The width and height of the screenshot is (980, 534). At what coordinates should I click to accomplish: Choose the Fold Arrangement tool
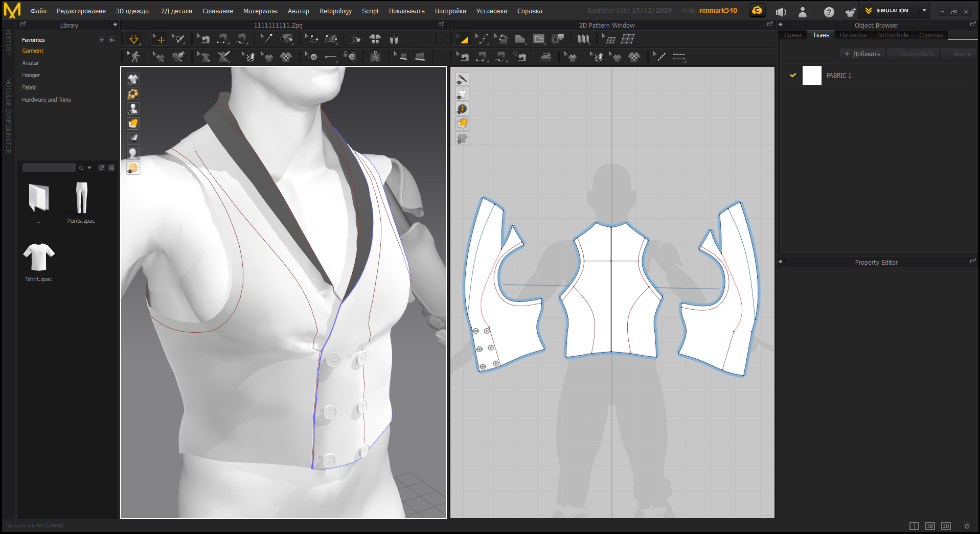click(x=287, y=39)
